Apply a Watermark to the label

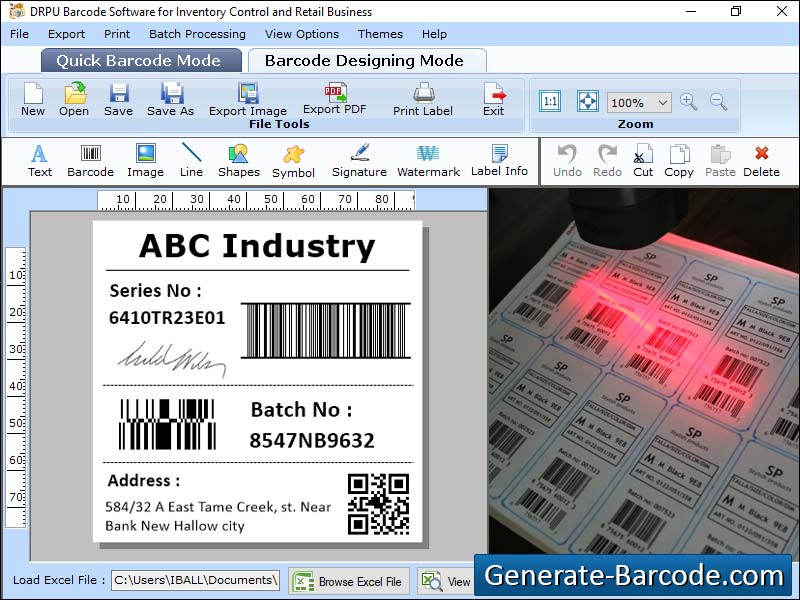(428, 160)
